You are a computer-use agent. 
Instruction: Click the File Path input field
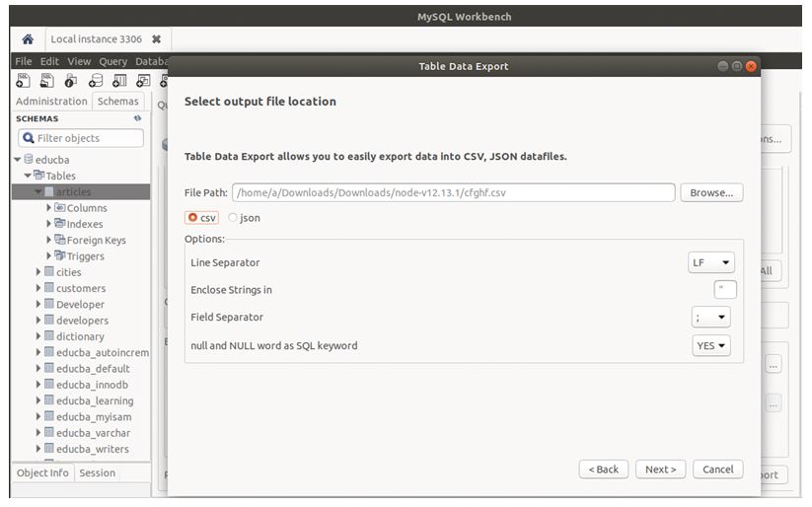click(454, 193)
